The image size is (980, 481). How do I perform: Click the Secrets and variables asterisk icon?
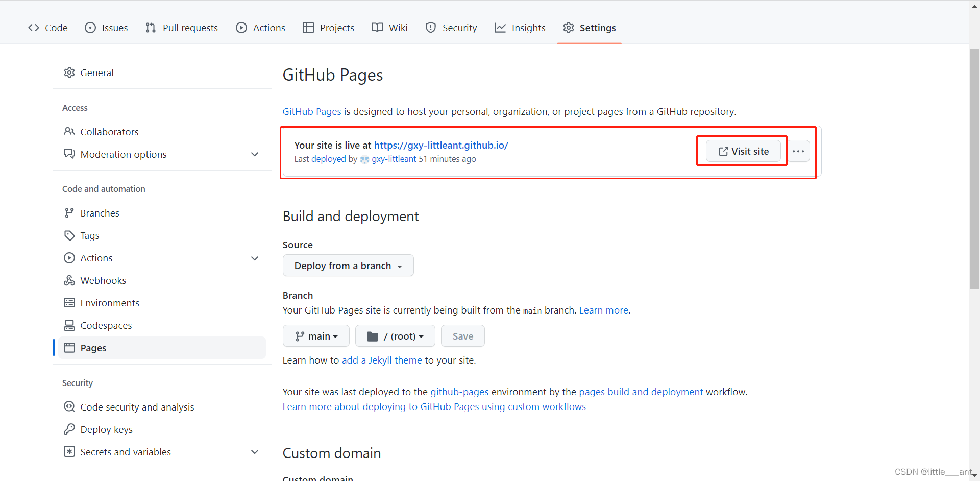(69, 452)
